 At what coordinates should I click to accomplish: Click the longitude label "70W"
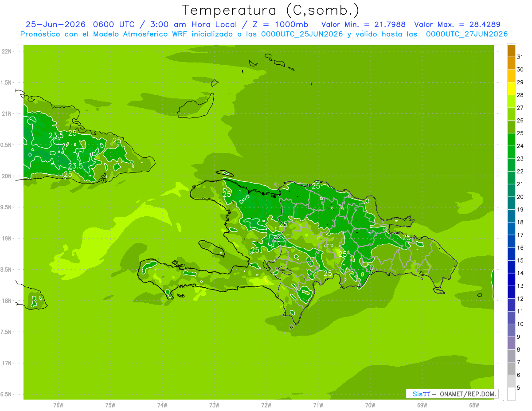pos(370,405)
